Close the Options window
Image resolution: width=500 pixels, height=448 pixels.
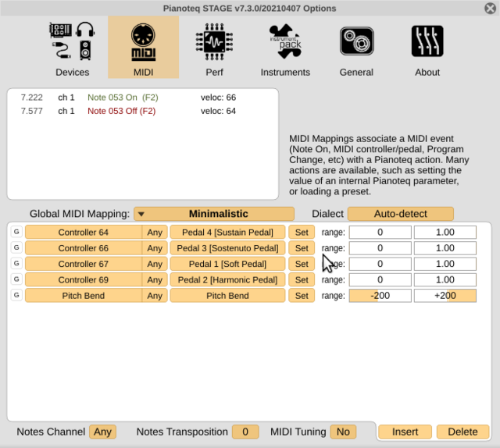[x=491, y=9]
